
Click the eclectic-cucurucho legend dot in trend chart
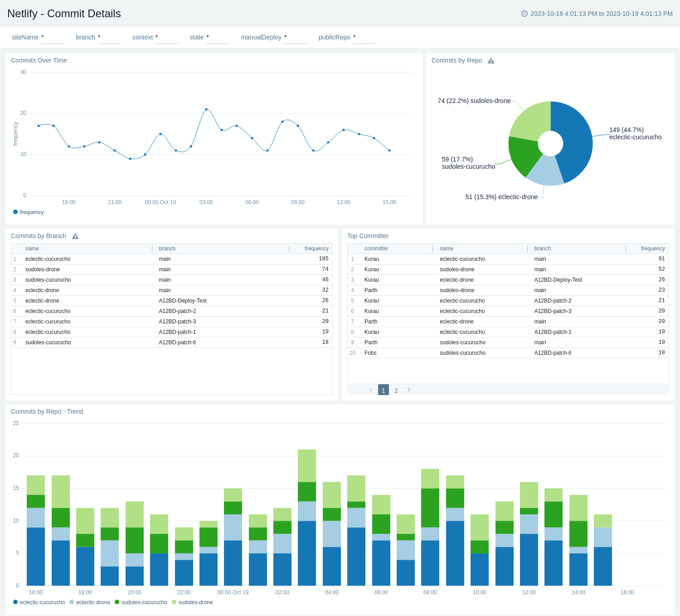click(x=15, y=602)
